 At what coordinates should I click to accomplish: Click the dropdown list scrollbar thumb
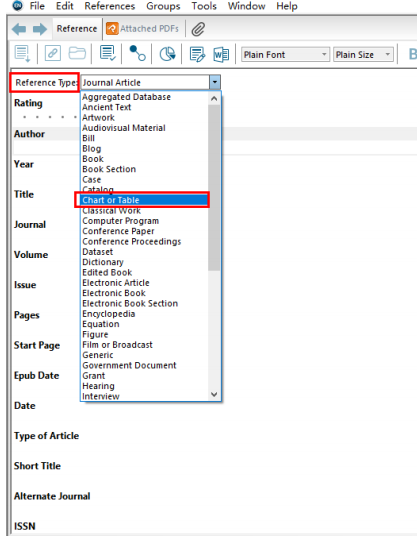214,188
